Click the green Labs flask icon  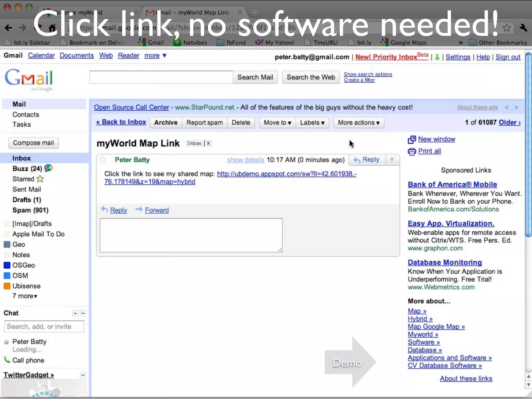tap(437, 57)
